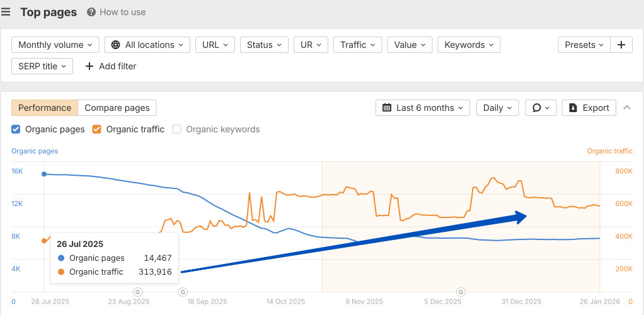Switch to the Compare pages tab

pyautogui.click(x=117, y=108)
